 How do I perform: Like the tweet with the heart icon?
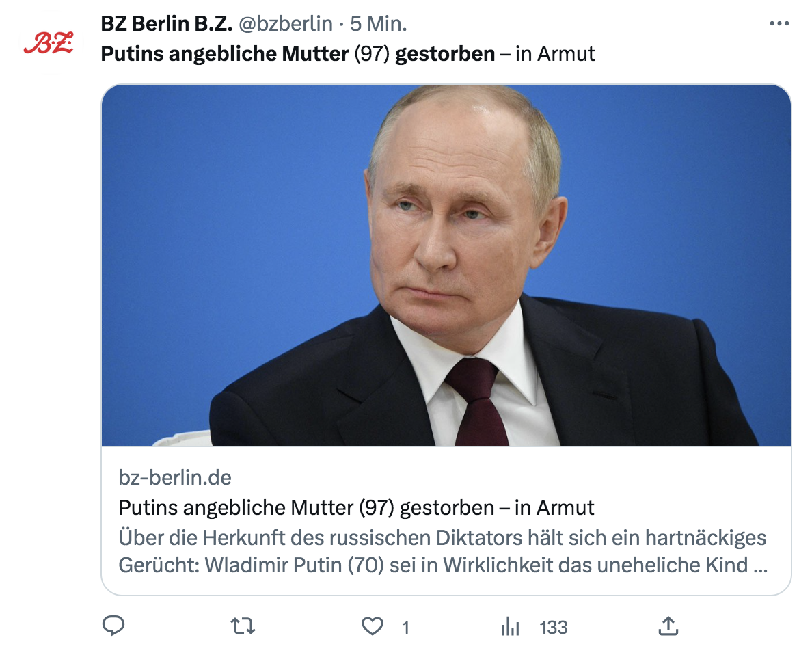coord(372,626)
